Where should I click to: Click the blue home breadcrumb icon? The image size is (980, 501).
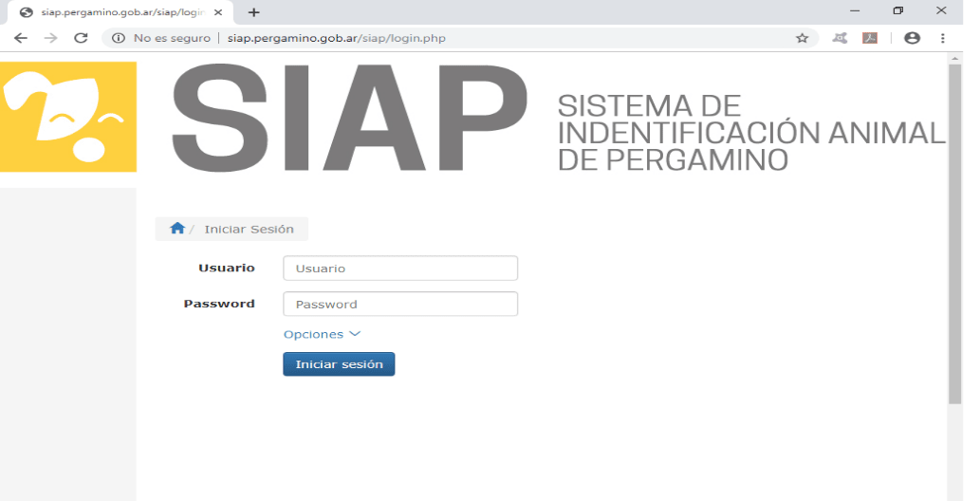pos(177,229)
